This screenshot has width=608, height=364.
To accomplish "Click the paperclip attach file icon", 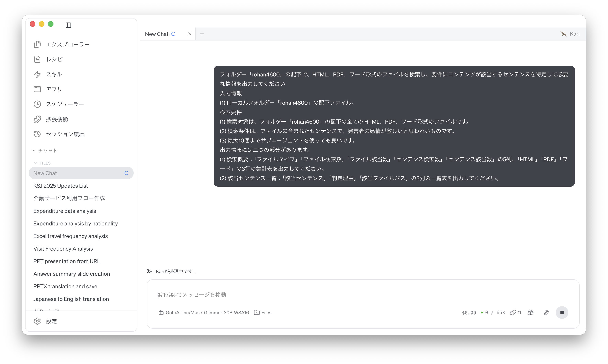I will (546, 313).
